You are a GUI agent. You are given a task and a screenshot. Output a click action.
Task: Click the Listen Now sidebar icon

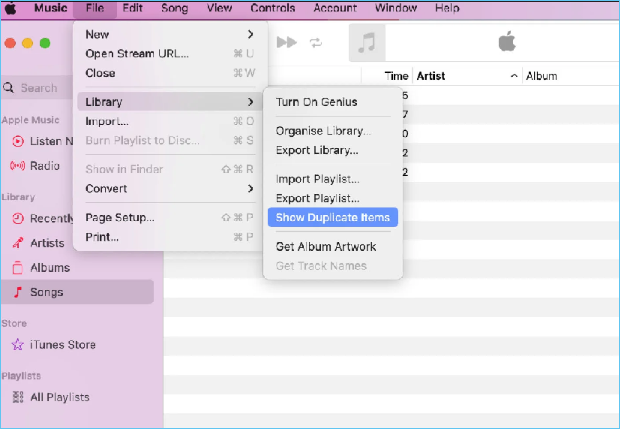coord(17,141)
